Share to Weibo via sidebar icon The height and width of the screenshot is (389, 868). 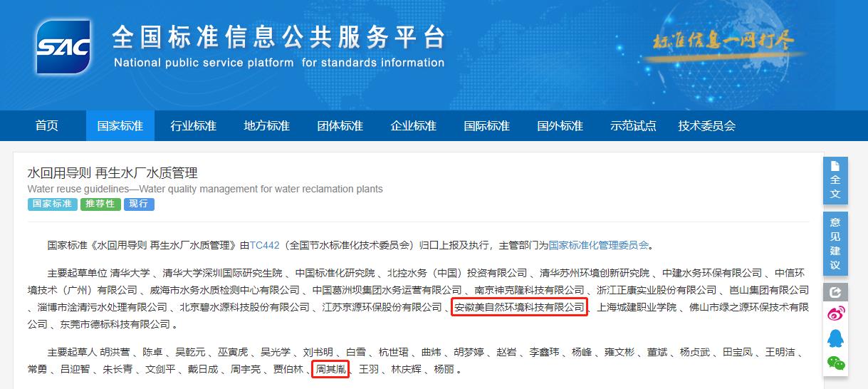[835, 313]
